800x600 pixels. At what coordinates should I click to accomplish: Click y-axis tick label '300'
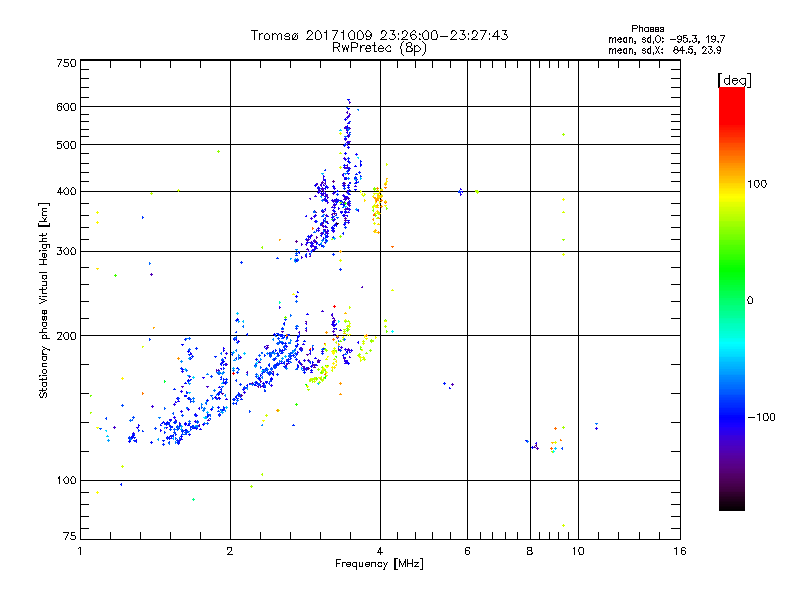point(66,252)
